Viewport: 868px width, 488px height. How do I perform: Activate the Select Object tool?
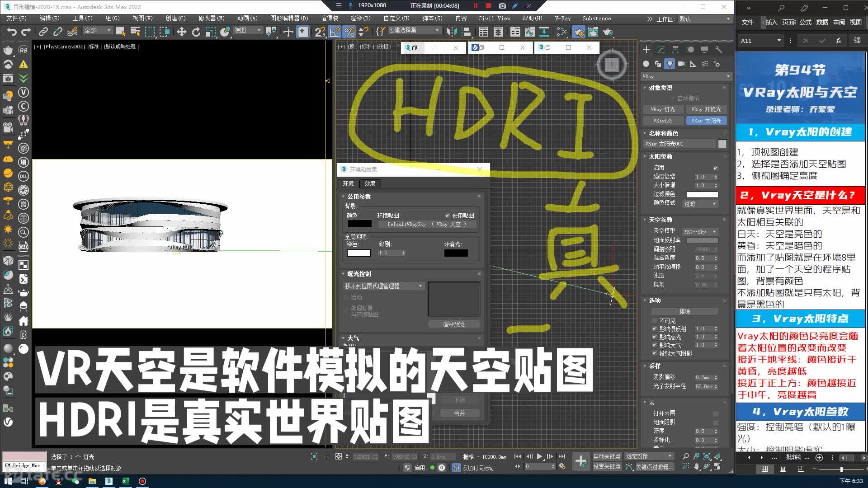pyautogui.click(x=120, y=32)
